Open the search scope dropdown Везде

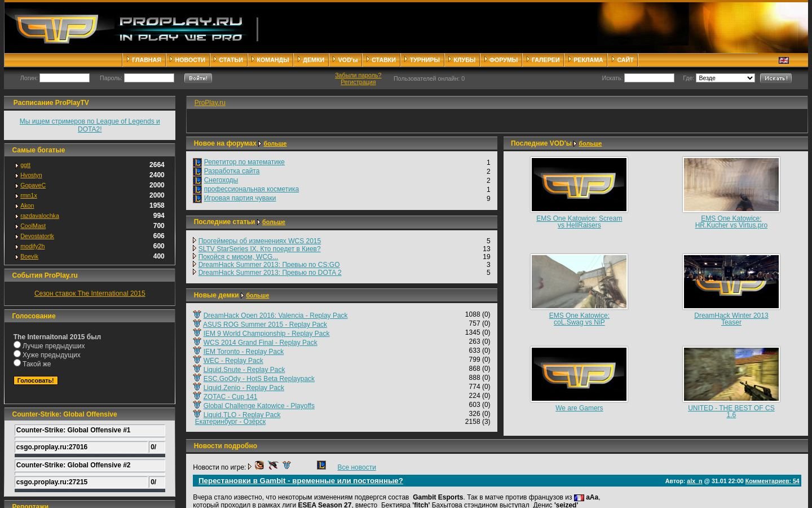725,78
